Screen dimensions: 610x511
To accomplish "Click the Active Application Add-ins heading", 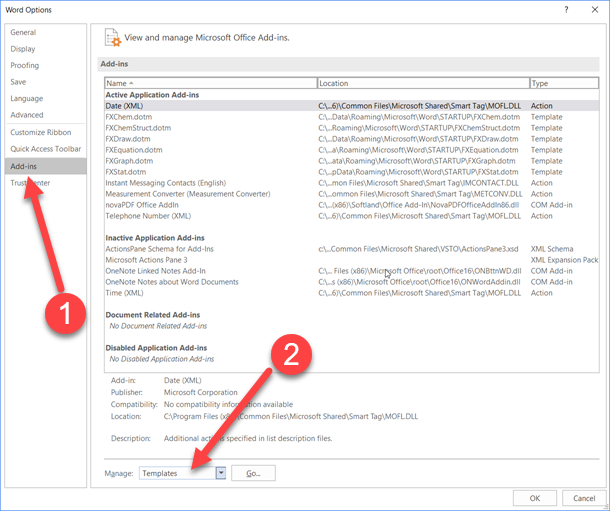I will click(152, 95).
